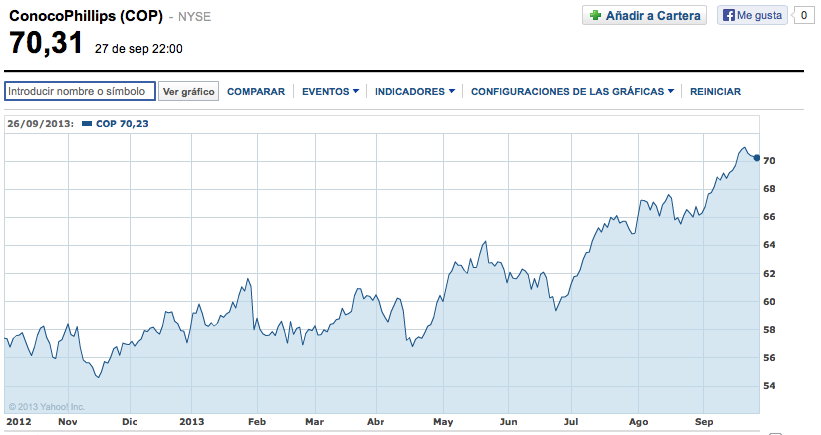Click the Ago label on the time axis
821x435 pixels.
click(638, 422)
